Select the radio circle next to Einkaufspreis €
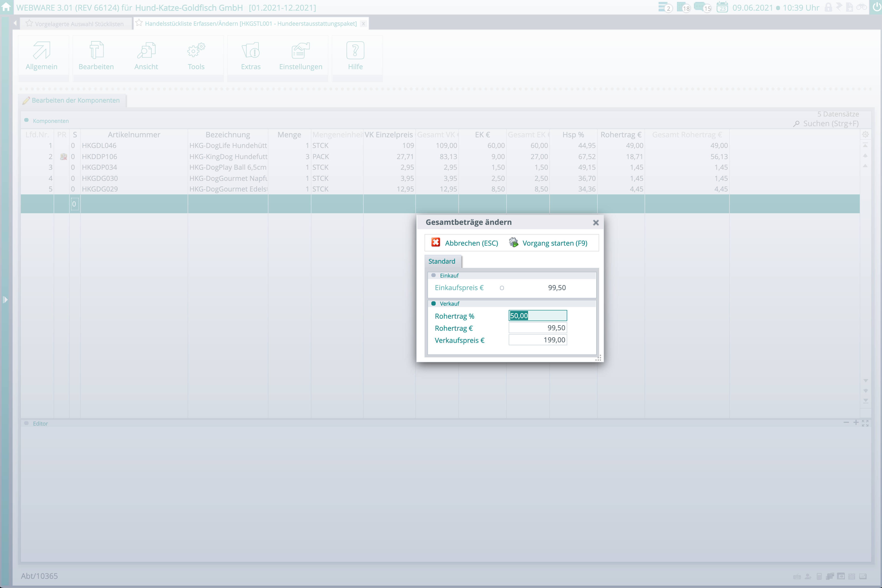882x588 pixels. [502, 288]
